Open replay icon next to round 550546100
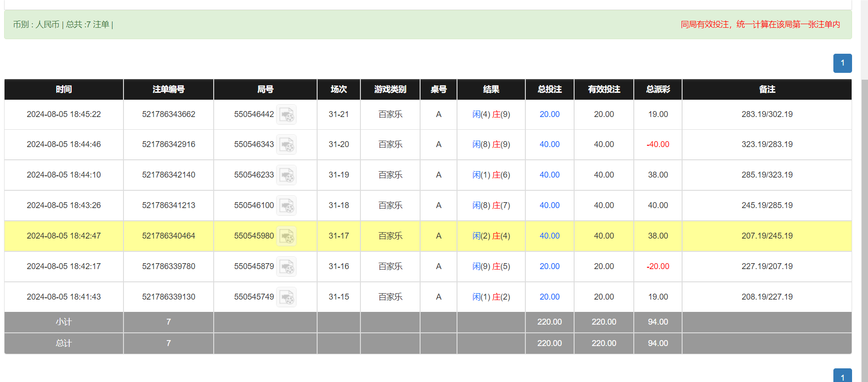This screenshot has width=868, height=382. 287,206
